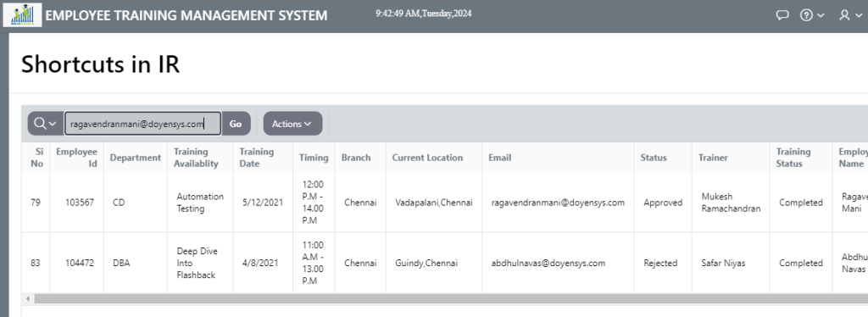Select the Training Availablity column header
Viewport: 868px width, 317px height.
[x=196, y=157]
